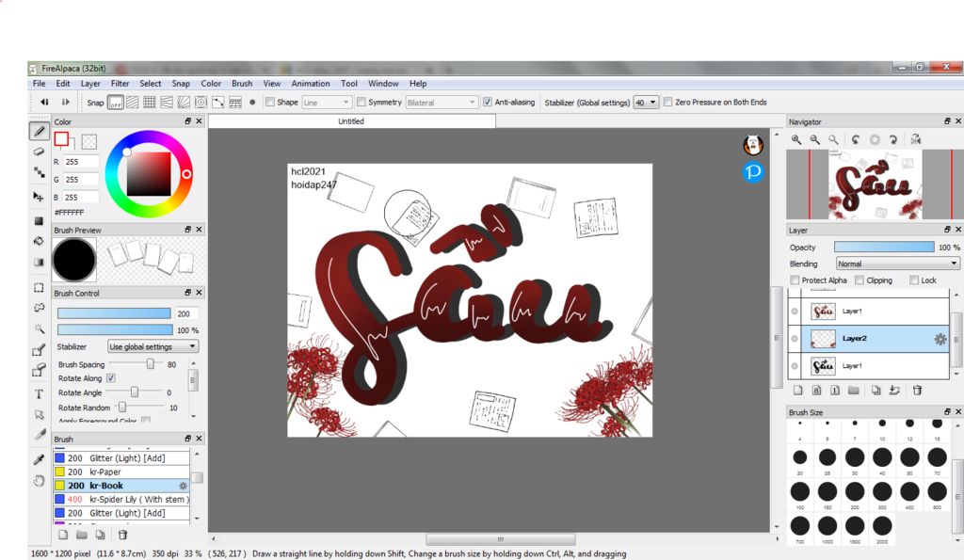This screenshot has width=964, height=560.
Task: Enable the grid snap icon
Action: 150,103
